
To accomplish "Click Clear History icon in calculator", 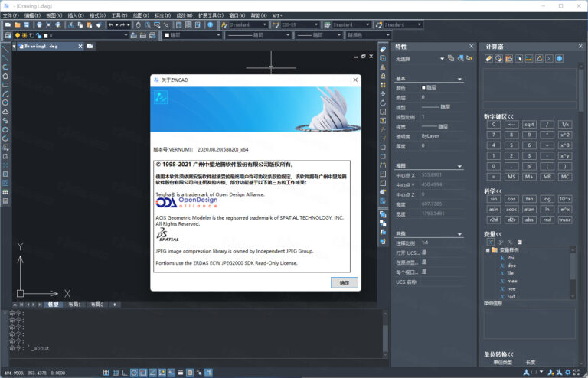I will [x=498, y=59].
